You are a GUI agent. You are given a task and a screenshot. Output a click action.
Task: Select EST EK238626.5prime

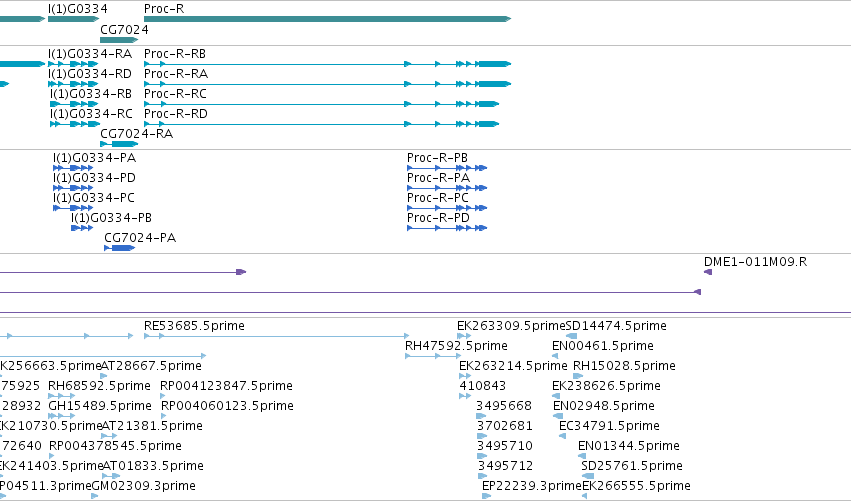557,397
